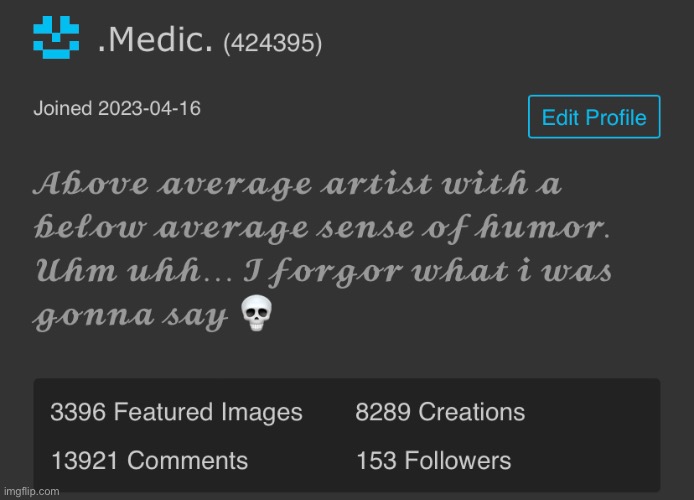Open the 13921 Comments stat
This screenshot has width=694, height=500.
pyautogui.click(x=149, y=460)
